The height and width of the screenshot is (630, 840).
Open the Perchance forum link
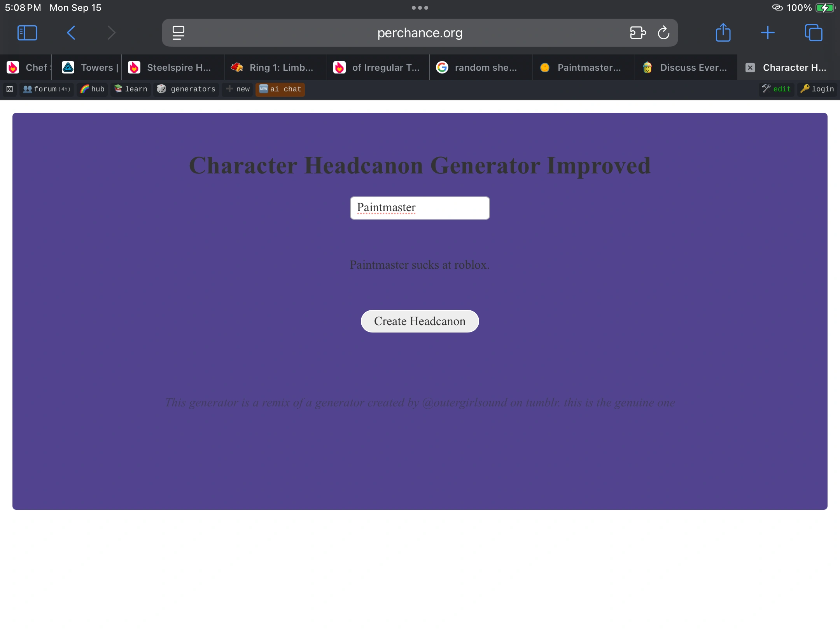point(46,89)
